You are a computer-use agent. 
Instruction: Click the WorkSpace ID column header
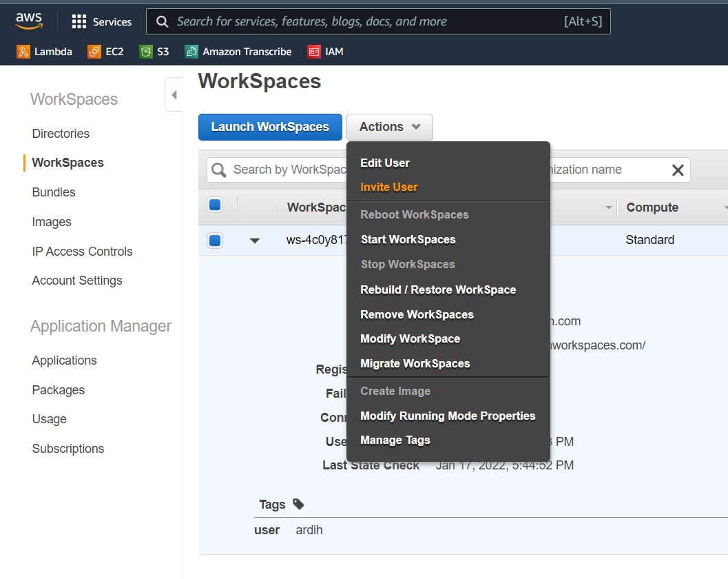(316, 207)
